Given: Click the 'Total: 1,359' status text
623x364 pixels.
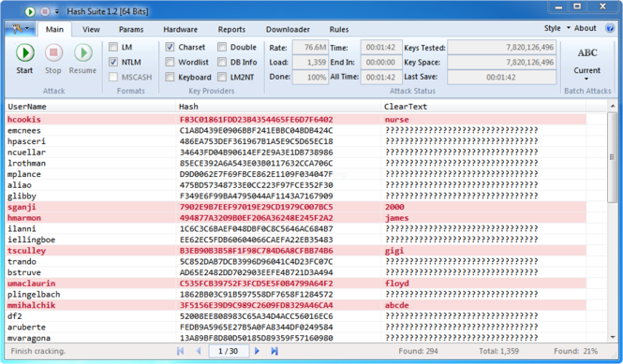Looking at the screenshot, I should [x=498, y=351].
